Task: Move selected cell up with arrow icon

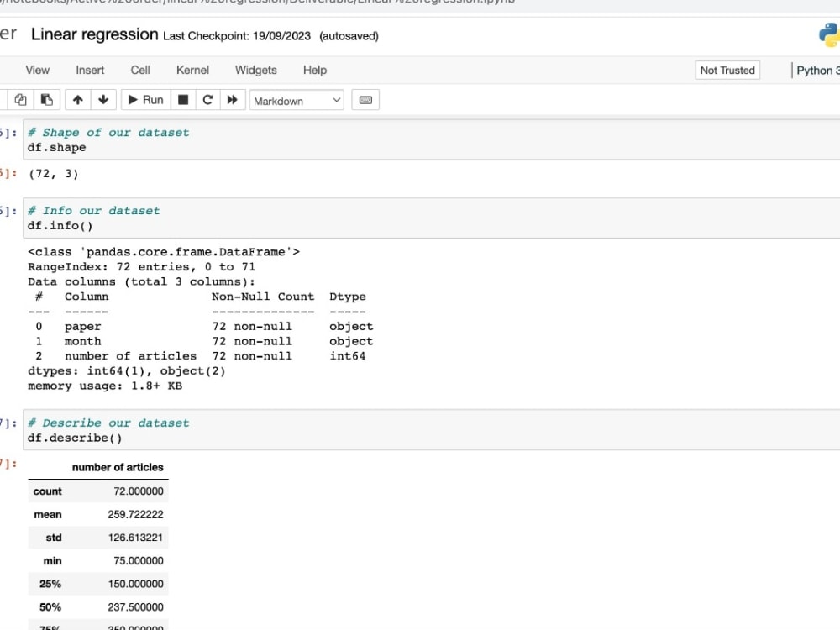Action: click(77, 100)
